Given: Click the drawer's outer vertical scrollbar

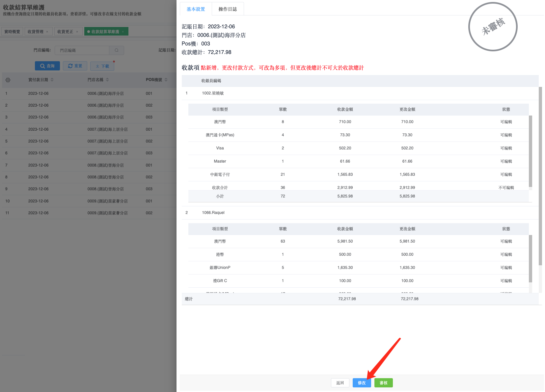Looking at the screenshot, I should (x=540, y=176).
